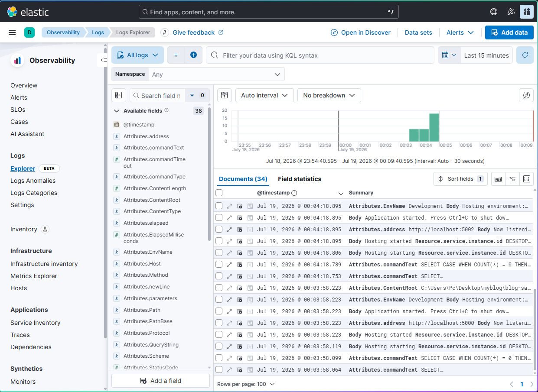The height and width of the screenshot is (392, 538).
Task: Check the row with localhost:5000 address
Action: pos(219,323)
